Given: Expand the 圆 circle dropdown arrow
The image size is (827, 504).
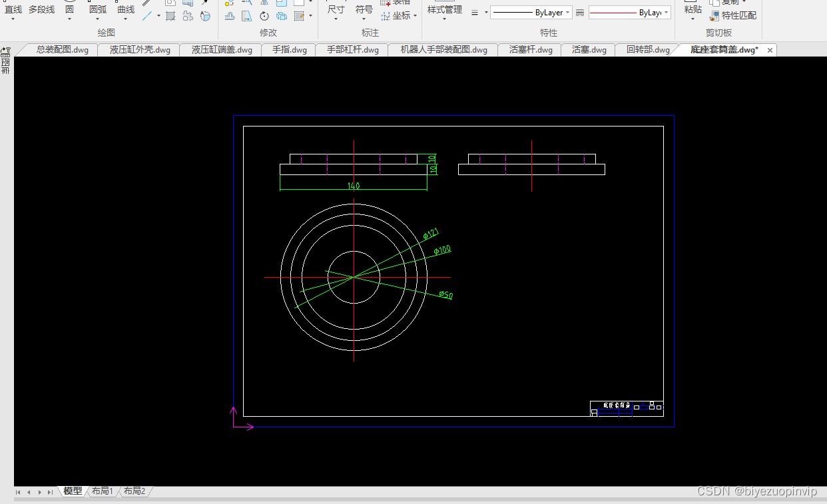Looking at the screenshot, I should coord(69,19).
